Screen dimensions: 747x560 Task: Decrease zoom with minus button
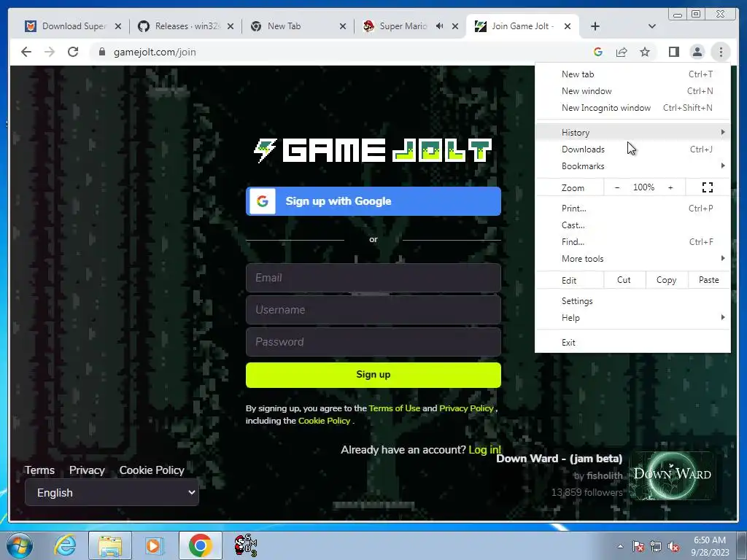tap(617, 187)
